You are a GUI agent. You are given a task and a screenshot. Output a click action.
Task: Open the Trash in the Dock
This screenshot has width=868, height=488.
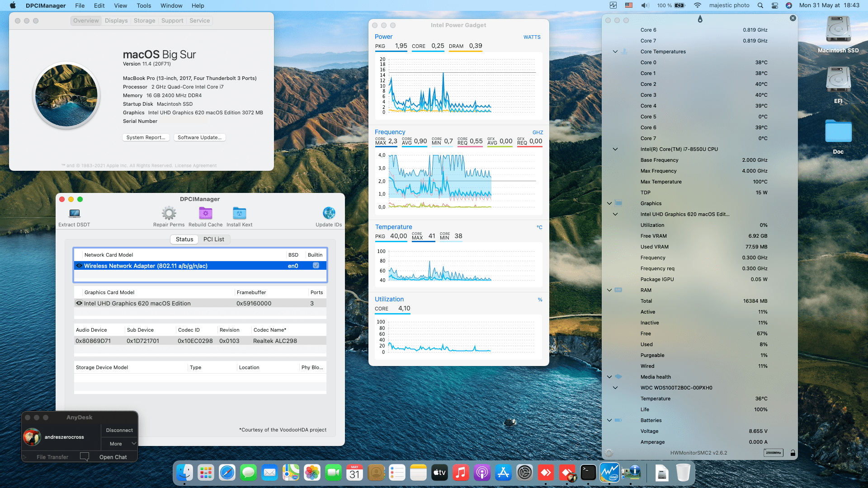pyautogui.click(x=683, y=473)
